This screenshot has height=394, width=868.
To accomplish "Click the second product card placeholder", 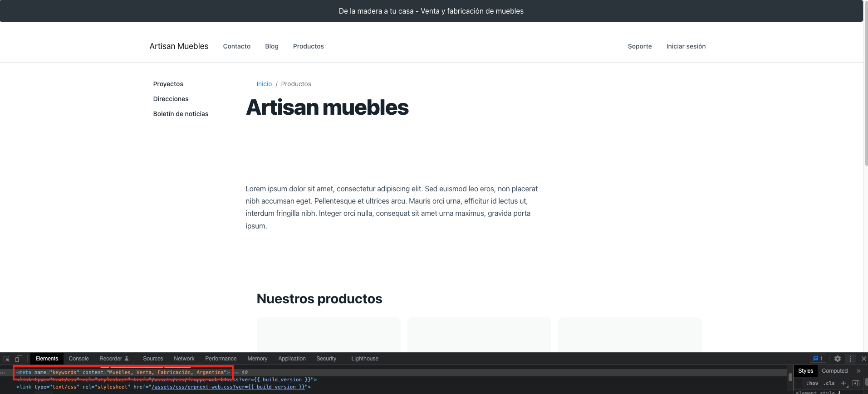I will tap(479, 335).
